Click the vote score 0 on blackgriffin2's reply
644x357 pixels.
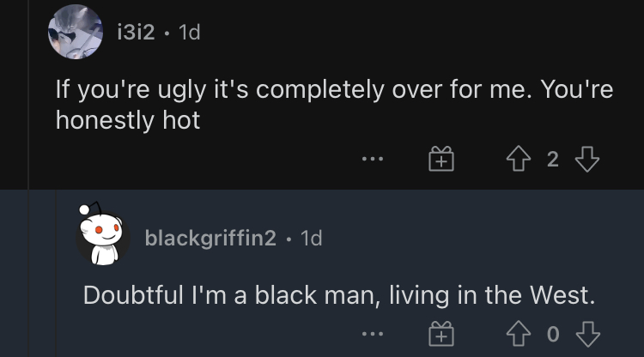553,334
